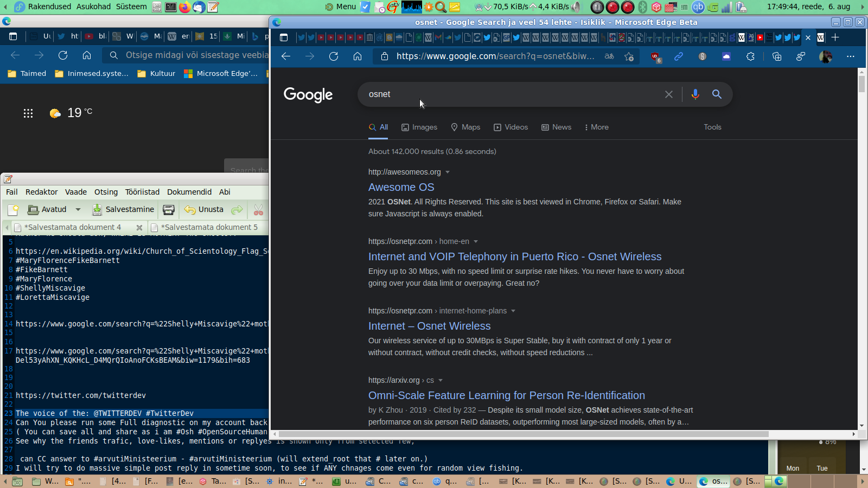Screen dimensions: 868x488
Task: Click the uBlock Origin extension icon
Action: [655, 56]
